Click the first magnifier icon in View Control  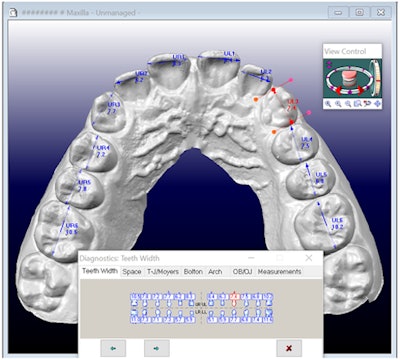(328, 104)
